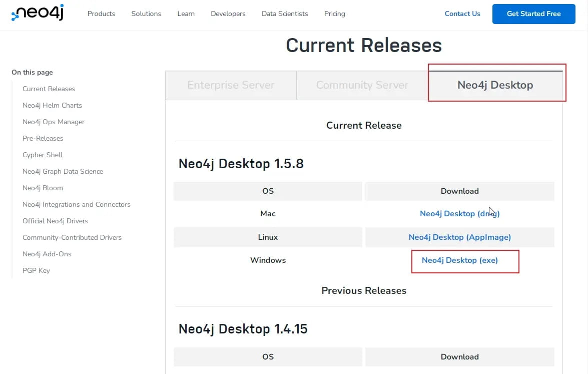Click the Previous Releases heading
Screen dimensions: 588x374
(364, 291)
